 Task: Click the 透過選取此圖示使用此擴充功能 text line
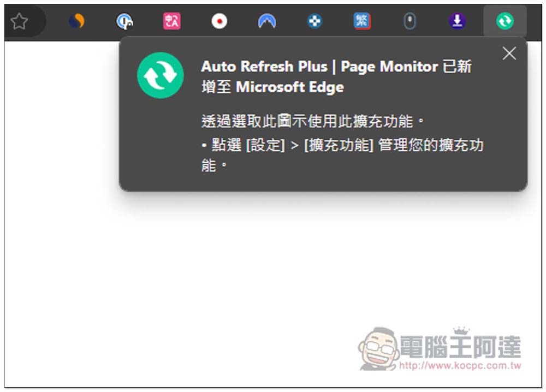tap(312, 121)
